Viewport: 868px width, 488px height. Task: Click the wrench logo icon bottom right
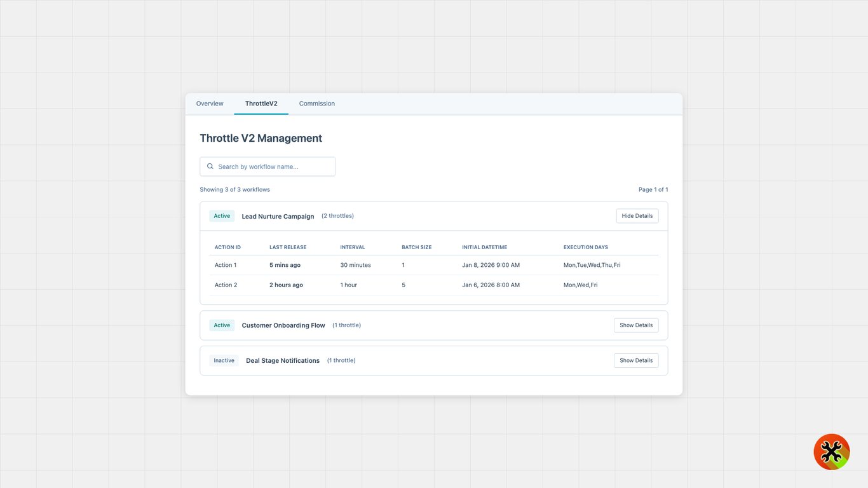pos(832,451)
